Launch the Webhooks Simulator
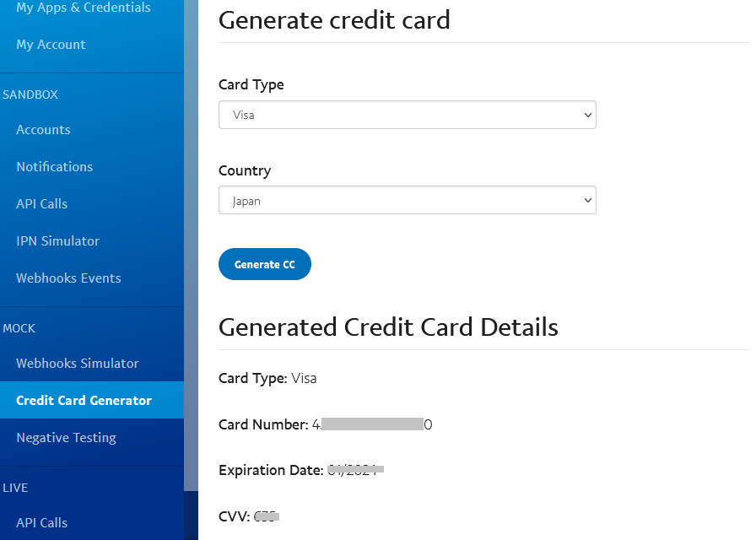 [x=77, y=363]
